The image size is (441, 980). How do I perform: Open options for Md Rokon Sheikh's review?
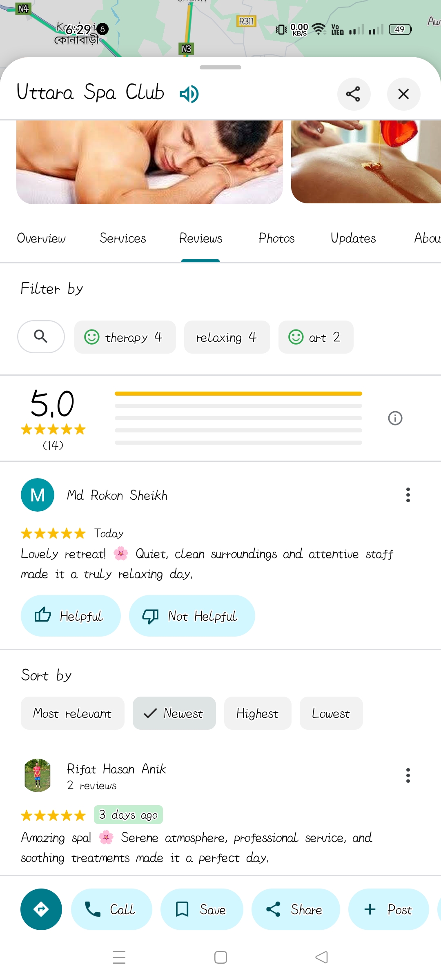(408, 495)
